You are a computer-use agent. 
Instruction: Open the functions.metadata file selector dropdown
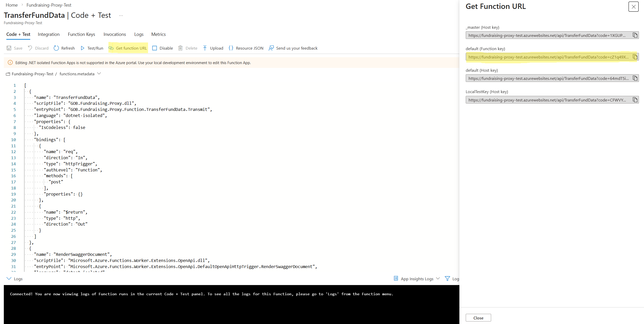click(99, 74)
